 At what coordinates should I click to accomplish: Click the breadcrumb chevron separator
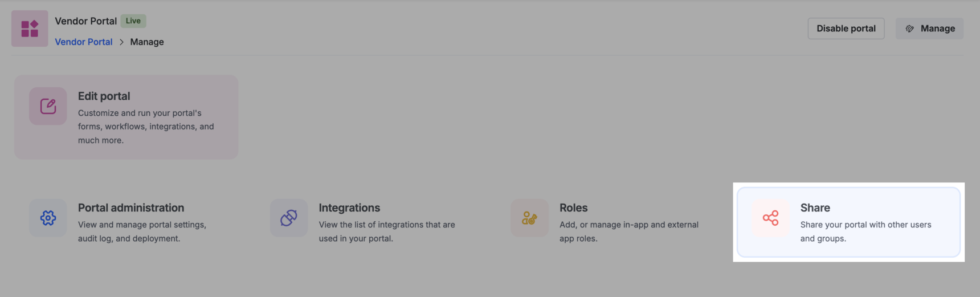121,42
